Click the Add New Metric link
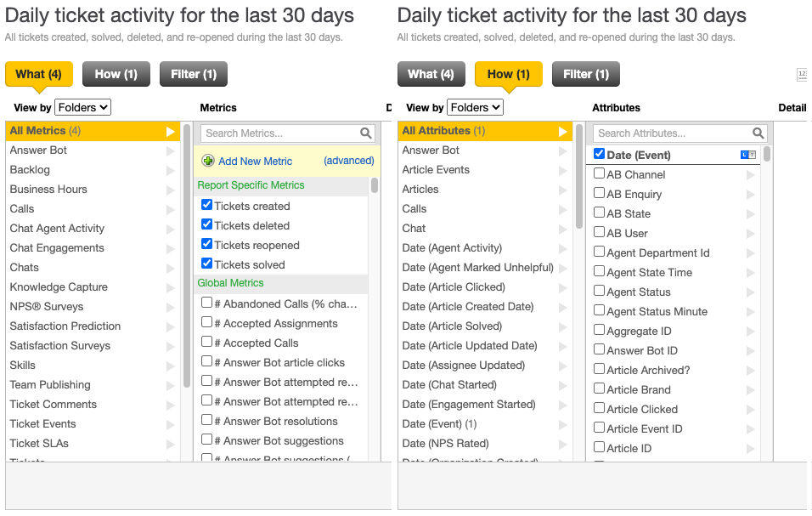The image size is (812, 516). tap(255, 162)
